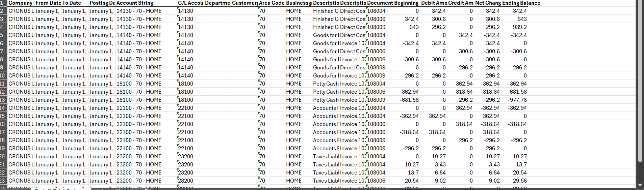Click Accounts description in row 16
The width and height of the screenshot is (644, 190).
pyautogui.click(x=326, y=124)
